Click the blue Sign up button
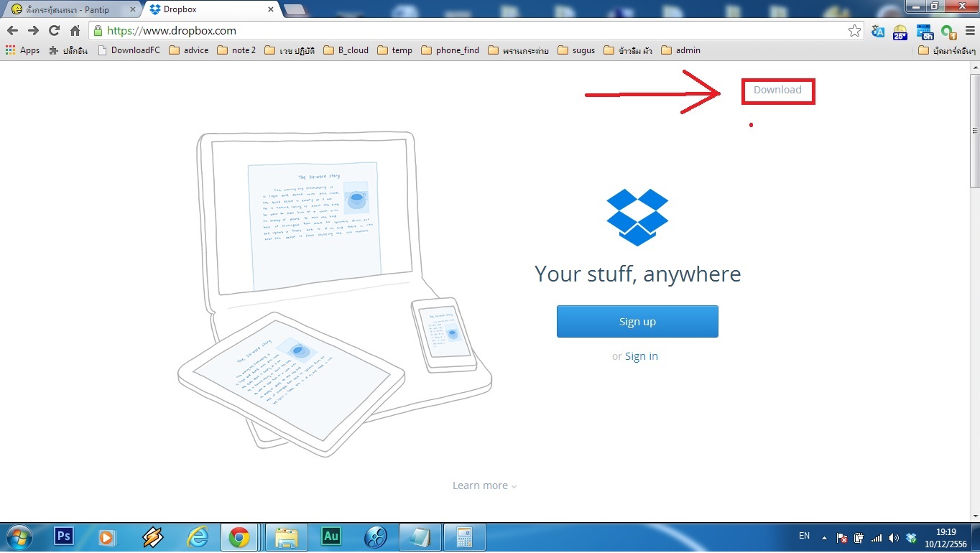Image resolution: width=980 pixels, height=553 pixels. pos(637,321)
